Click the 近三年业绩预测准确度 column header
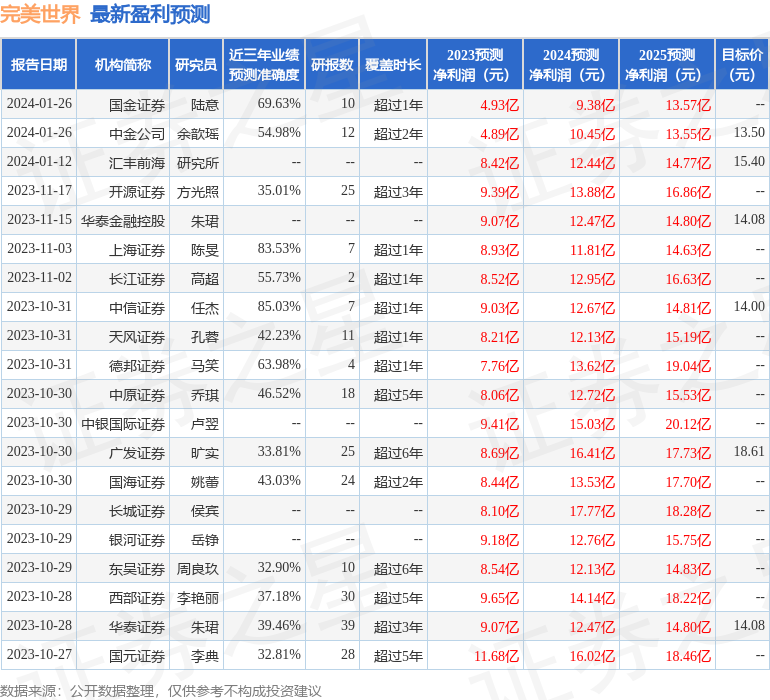 coord(264,64)
